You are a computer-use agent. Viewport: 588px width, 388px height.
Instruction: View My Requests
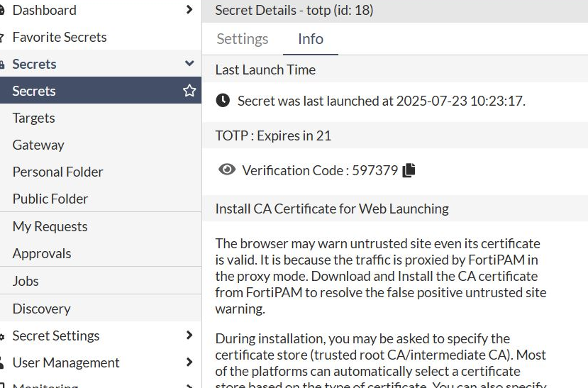pyautogui.click(x=50, y=226)
